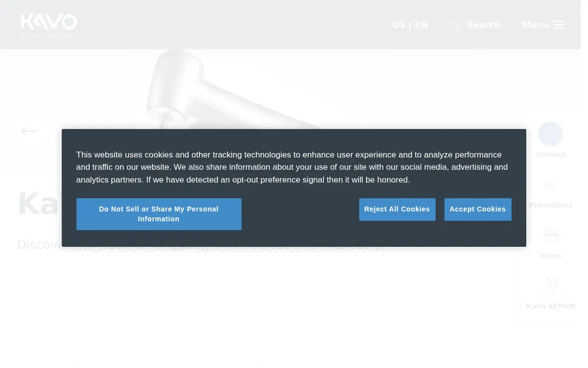Click the KaVo Dental Excellence logo
Image resolution: width=588 pixels, height=368 pixels.
point(49,26)
